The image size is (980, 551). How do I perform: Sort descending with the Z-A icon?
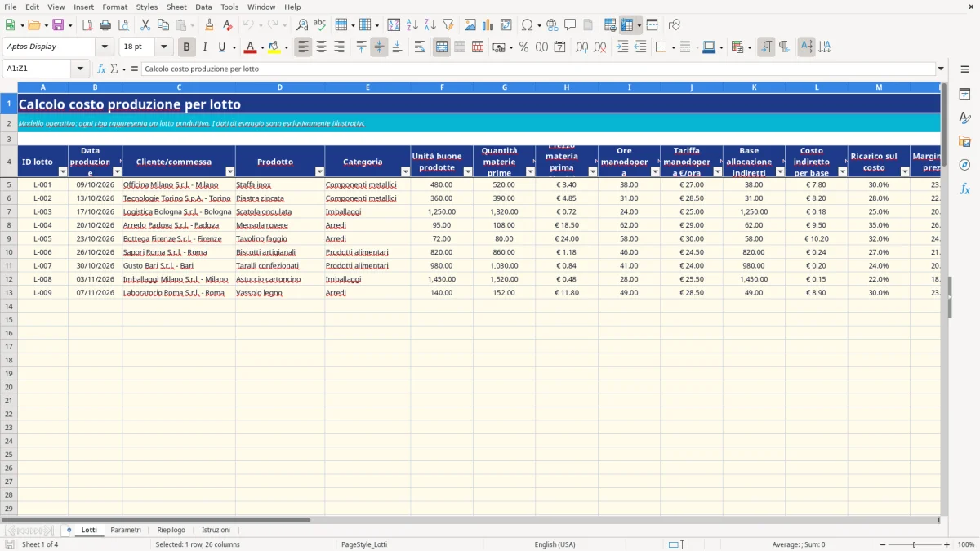[x=430, y=25]
